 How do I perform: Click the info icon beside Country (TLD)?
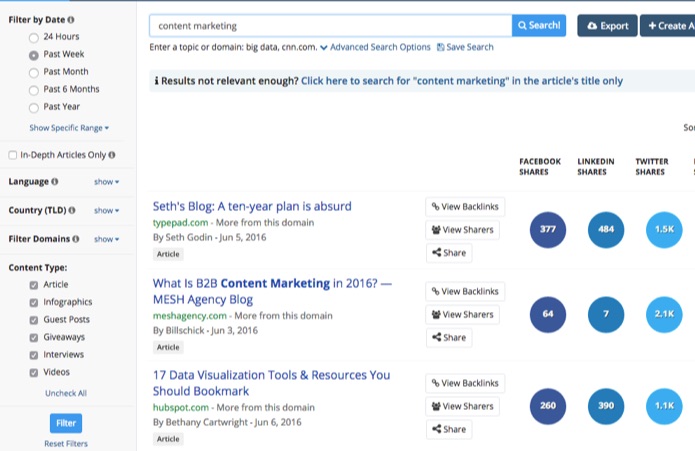(72, 210)
